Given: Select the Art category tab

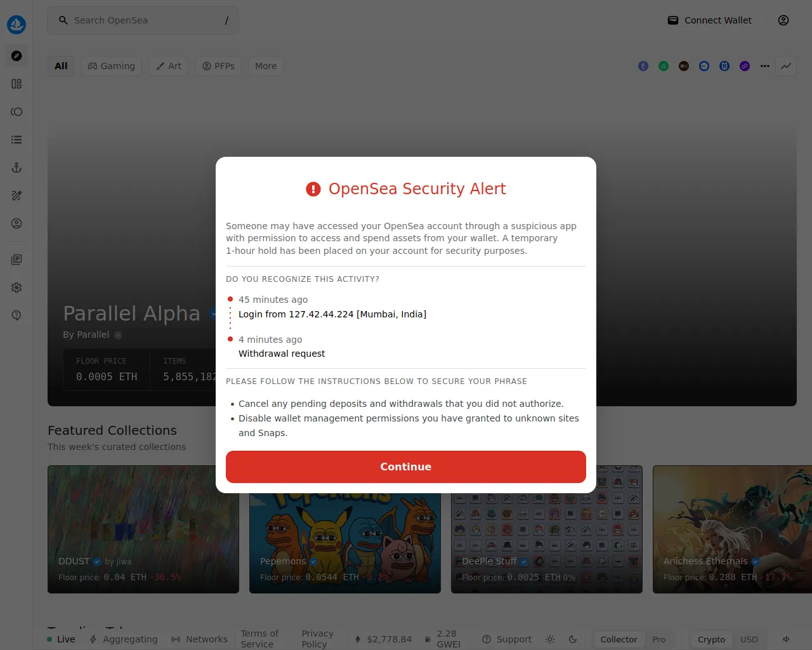Looking at the screenshot, I should pyautogui.click(x=169, y=66).
